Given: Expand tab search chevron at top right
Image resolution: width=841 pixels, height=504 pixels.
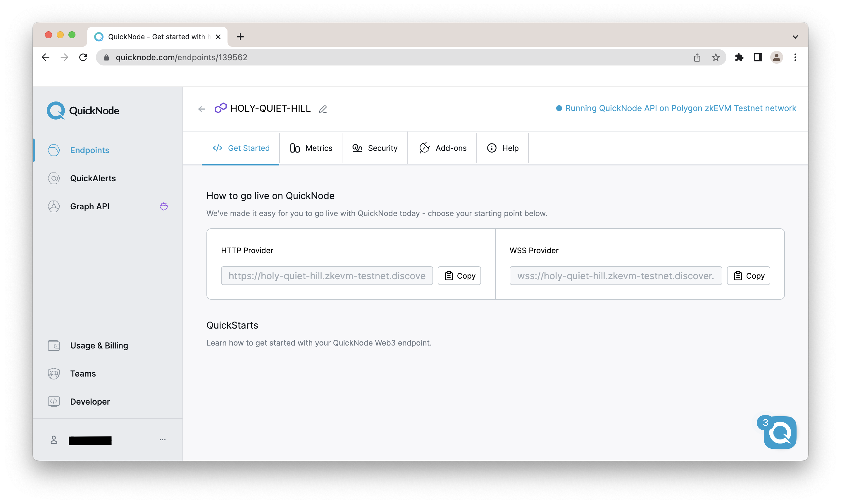Looking at the screenshot, I should point(795,37).
